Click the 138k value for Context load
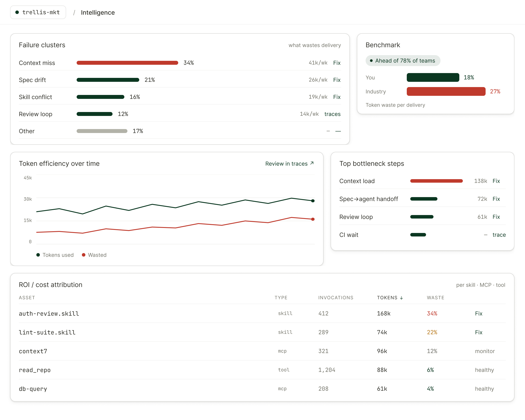The height and width of the screenshot is (420, 525). (480, 181)
